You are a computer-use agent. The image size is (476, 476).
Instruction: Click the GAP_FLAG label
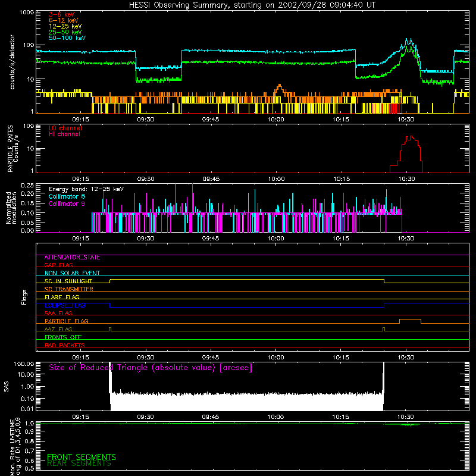[58, 265]
